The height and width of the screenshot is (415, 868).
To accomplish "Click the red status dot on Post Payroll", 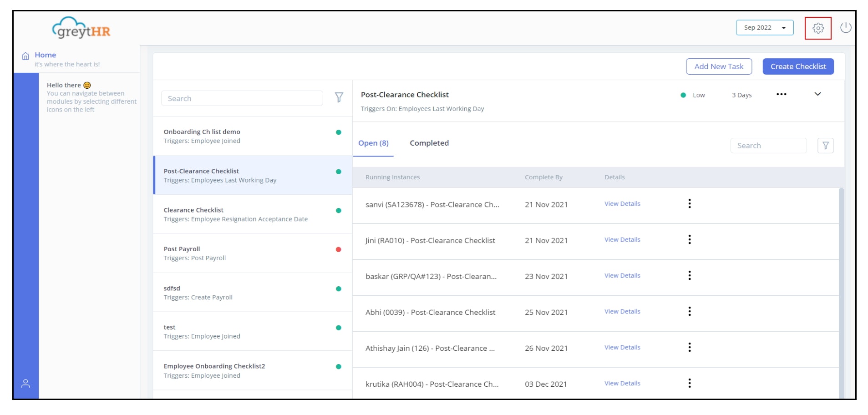I will [338, 249].
